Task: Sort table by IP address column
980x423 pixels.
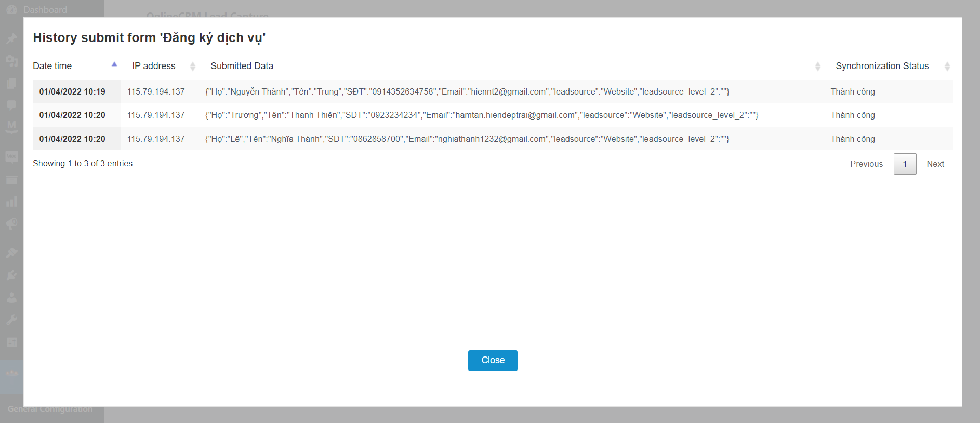Action: pos(161,66)
